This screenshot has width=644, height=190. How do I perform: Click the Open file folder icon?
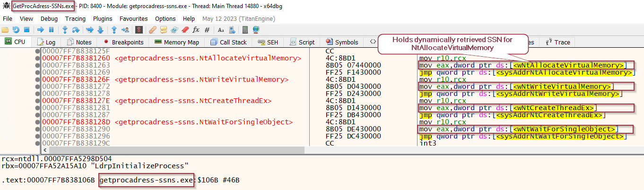[5, 29]
